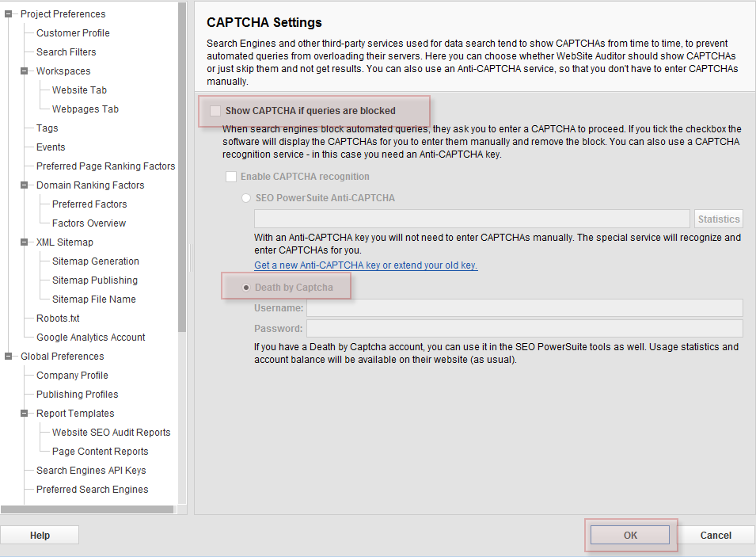Open Robots.txt settings

tap(58, 318)
